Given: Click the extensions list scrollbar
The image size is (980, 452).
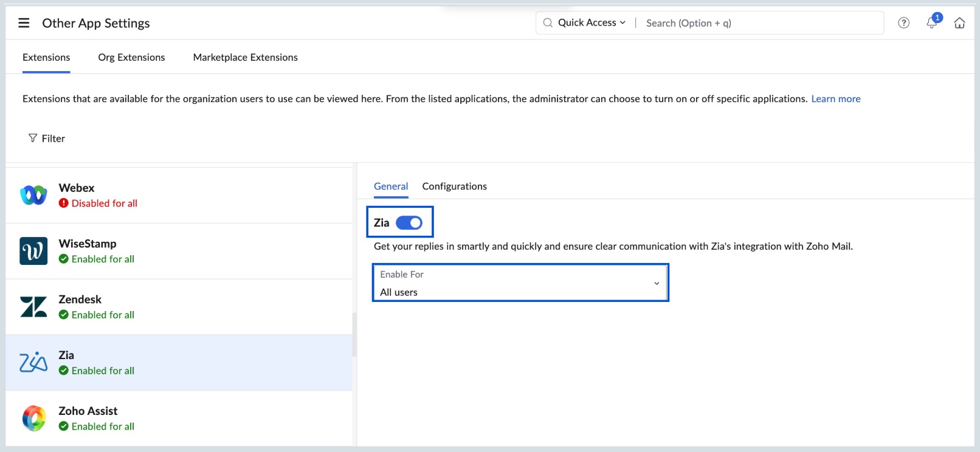Looking at the screenshot, I should coord(354,334).
